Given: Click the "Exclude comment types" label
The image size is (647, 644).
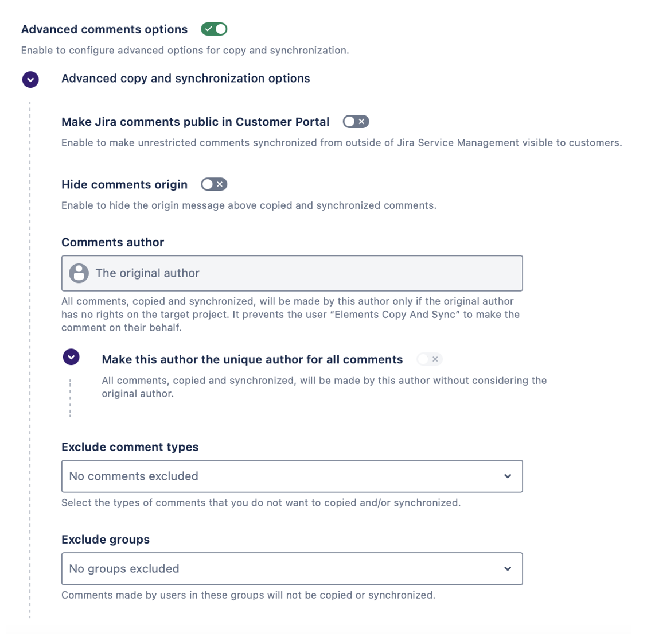Looking at the screenshot, I should pyautogui.click(x=130, y=447).
